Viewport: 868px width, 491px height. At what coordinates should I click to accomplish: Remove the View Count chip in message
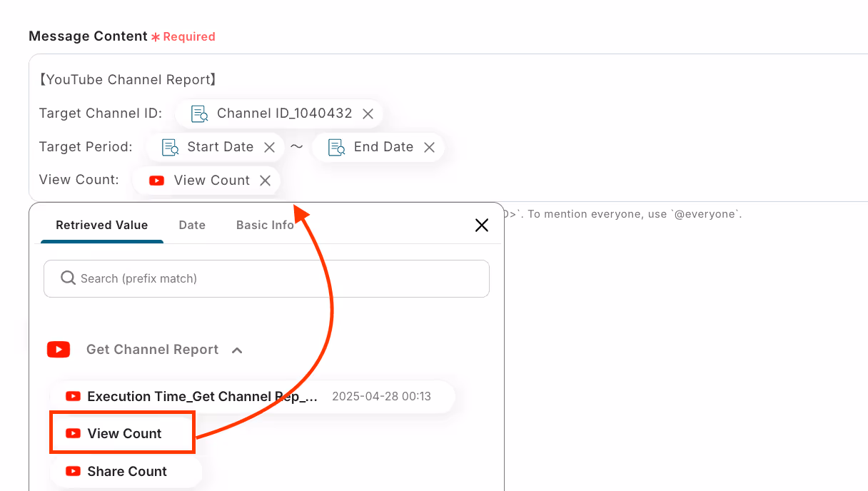tap(265, 181)
